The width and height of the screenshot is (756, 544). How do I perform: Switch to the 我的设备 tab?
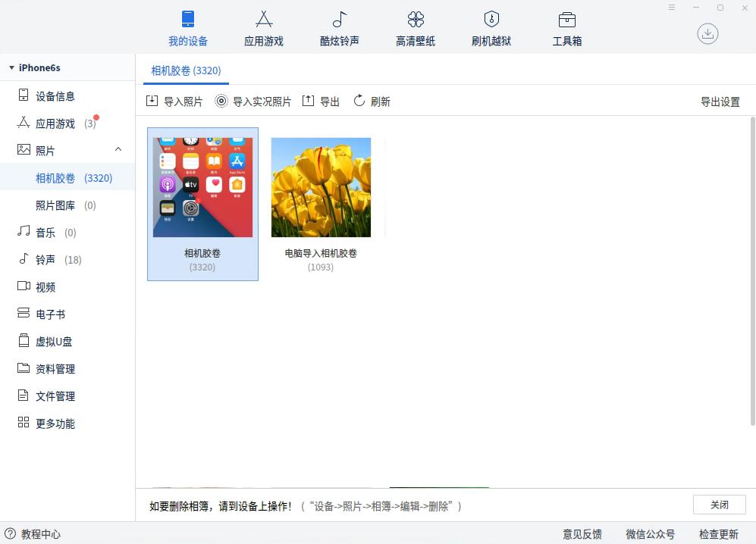coord(187,28)
